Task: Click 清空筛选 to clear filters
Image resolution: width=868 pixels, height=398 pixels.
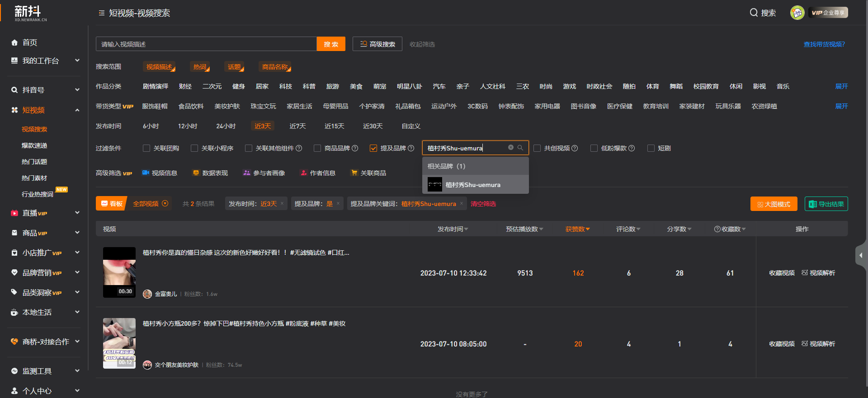Action: coord(483,204)
